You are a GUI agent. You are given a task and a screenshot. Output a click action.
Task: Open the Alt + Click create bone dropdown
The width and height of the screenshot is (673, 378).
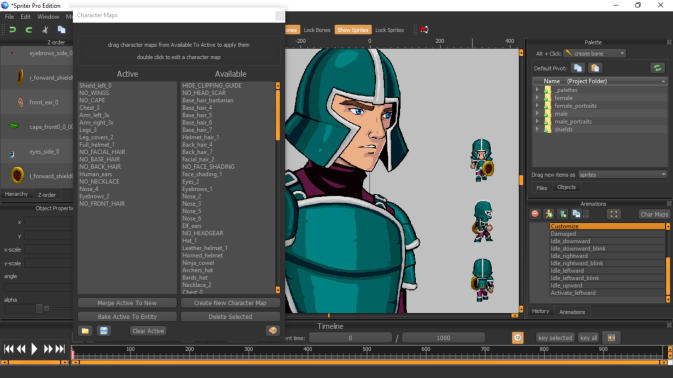click(594, 53)
